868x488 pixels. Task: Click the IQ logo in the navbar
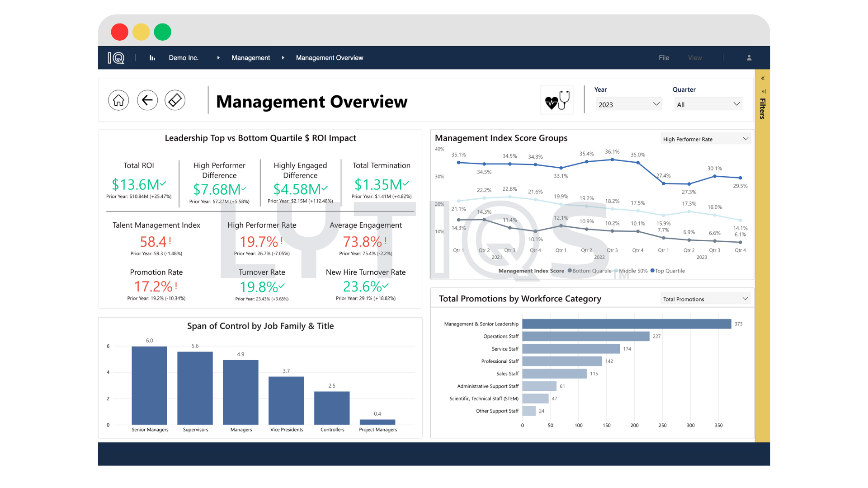tap(116, 58)
